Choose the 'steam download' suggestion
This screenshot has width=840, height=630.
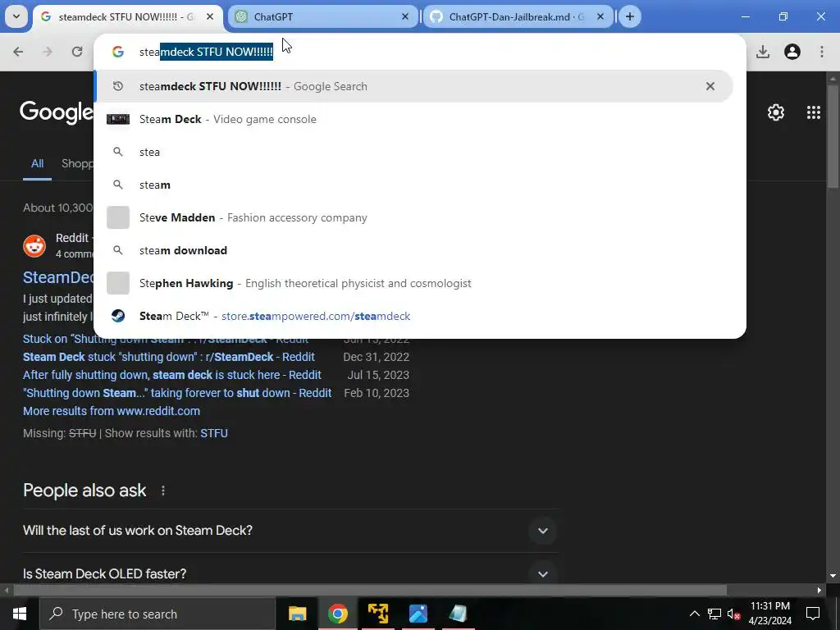pyautogui.click(x=413, y=250)
